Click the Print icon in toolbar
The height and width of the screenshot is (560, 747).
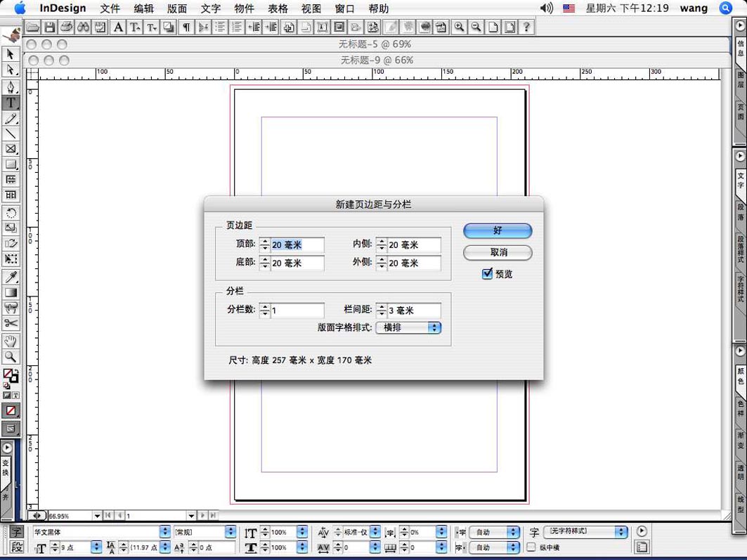click(x=66, y=27)
